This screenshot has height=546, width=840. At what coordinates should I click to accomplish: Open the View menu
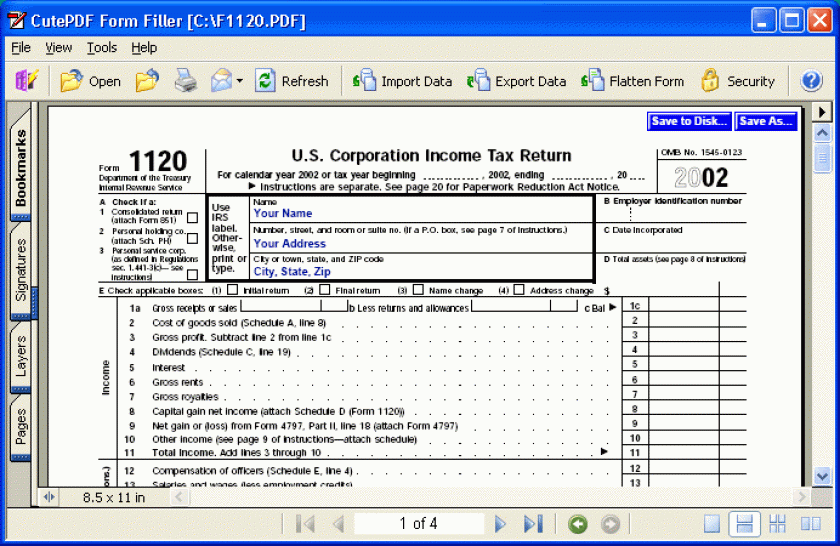pos(58,48)
